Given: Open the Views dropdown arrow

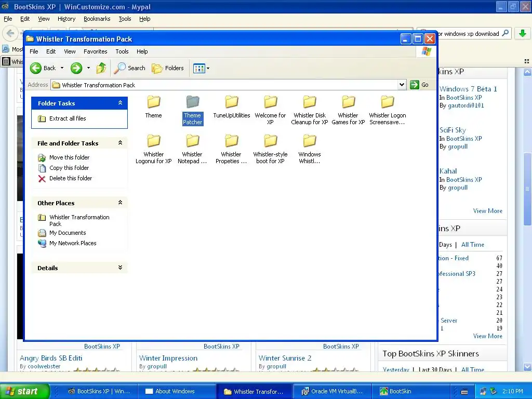Looking at the screenshot, I should point(208,69).
